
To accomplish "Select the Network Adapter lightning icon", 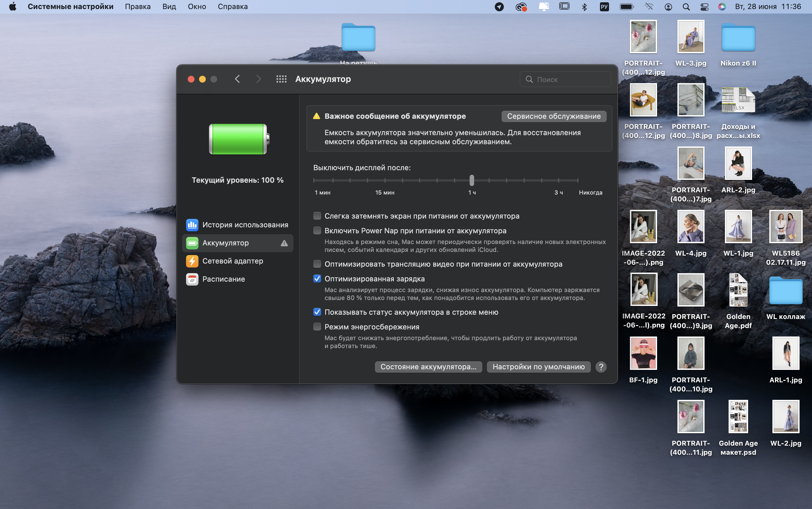I will [192, 261].
